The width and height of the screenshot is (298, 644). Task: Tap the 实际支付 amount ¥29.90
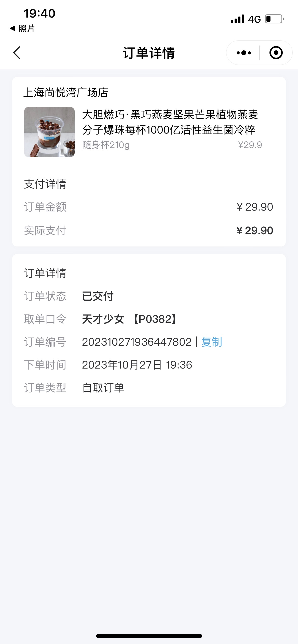pyautogui.click(x=255, y=231)
